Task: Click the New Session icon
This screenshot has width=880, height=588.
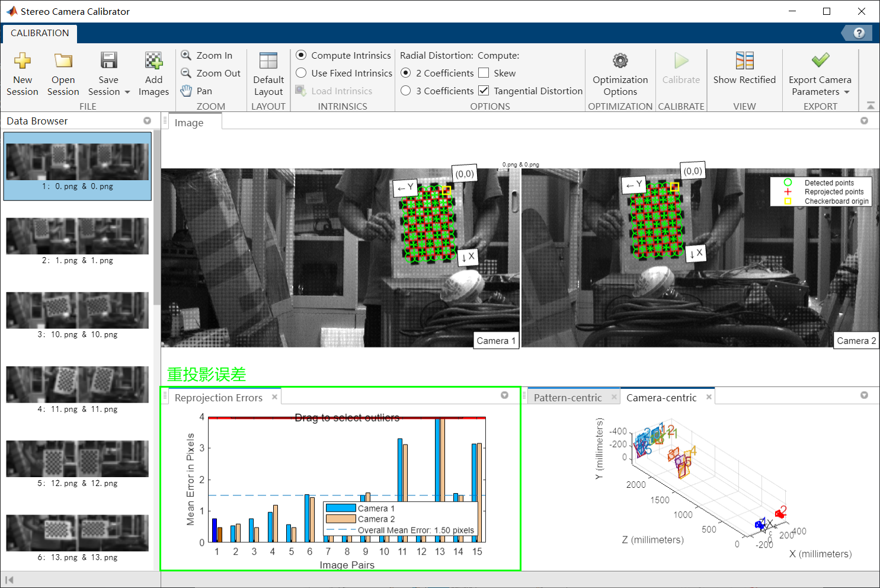Action: [23, 60]
